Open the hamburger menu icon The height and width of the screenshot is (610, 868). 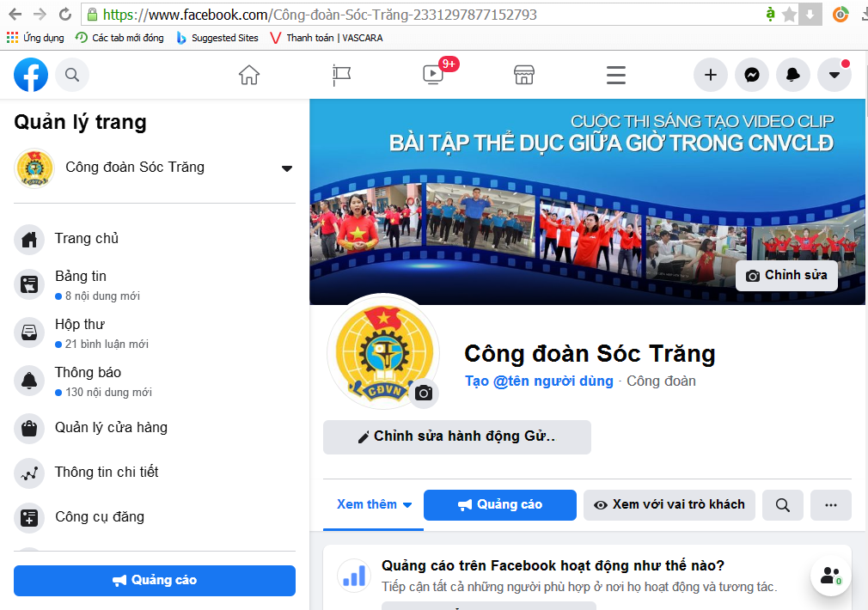(615, 76)
